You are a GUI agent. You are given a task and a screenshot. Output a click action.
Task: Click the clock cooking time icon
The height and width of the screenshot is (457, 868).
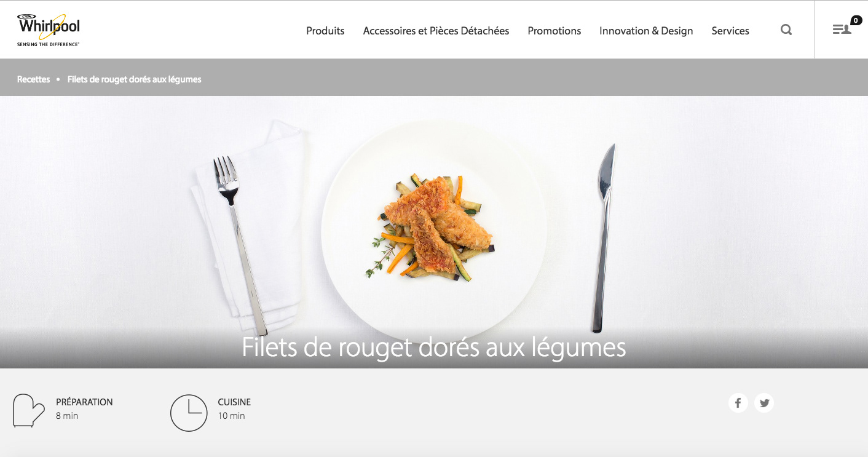click(189, 413)
